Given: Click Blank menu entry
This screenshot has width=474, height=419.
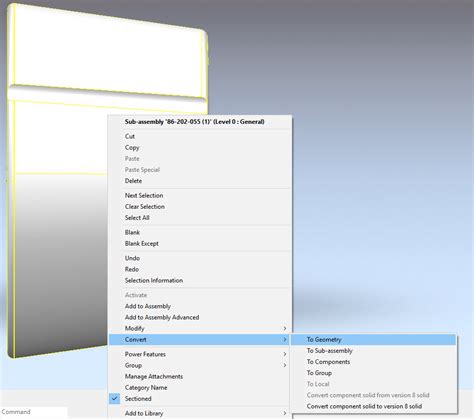Looking at the screenshot, I should pos(200,232).
